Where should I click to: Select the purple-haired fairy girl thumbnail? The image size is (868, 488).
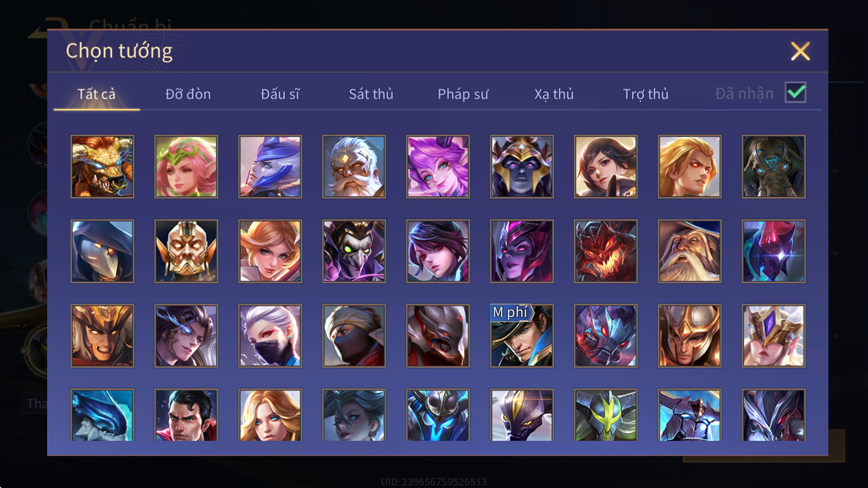(438, 166)
